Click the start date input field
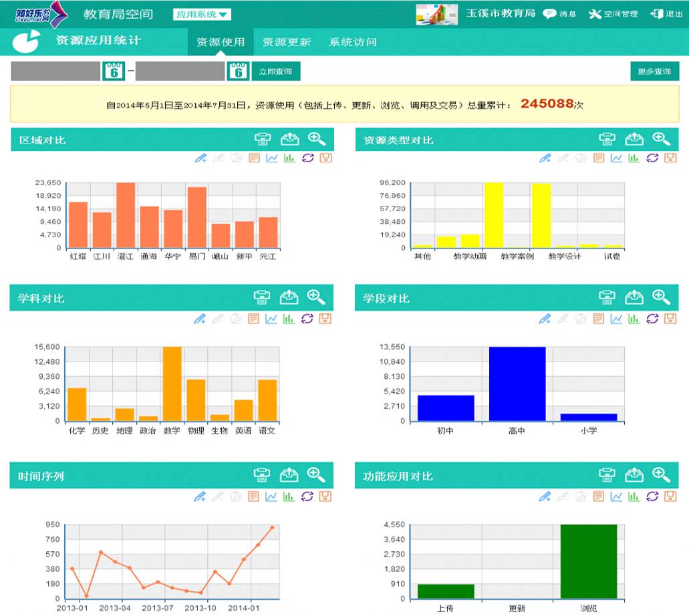This screenshot has height=616, width=689. pos(55,71)
